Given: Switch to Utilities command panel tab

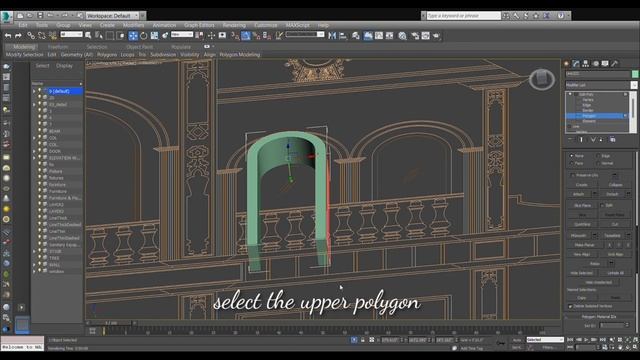Looking at the screenshot, I should point(615,64).
